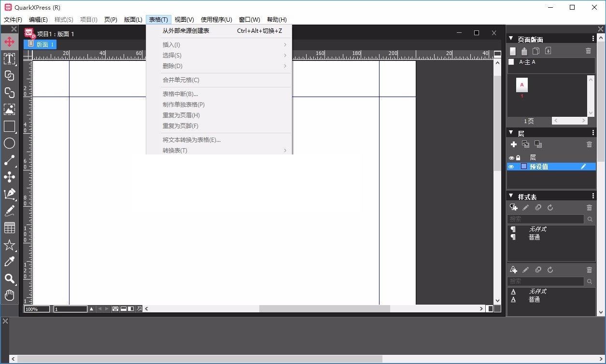Click blank single page icon in Page Layout panel
Screen dimensions: 606x364
pos(513,51)
